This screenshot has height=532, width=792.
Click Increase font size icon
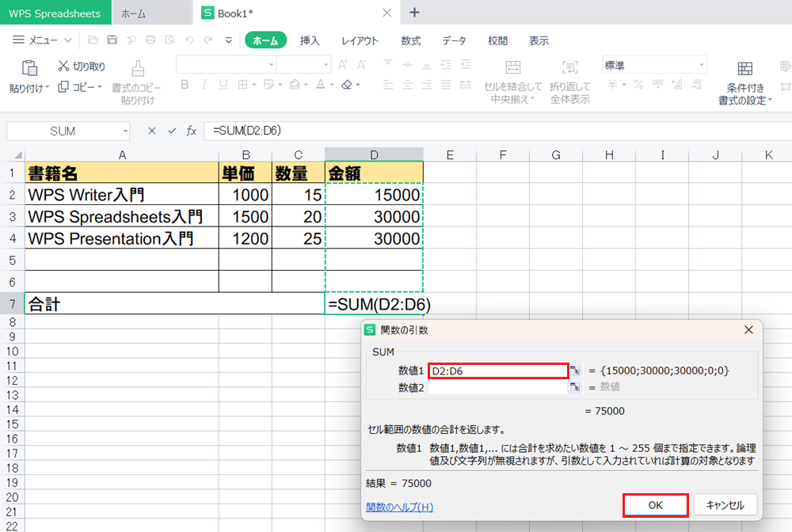click(342, 65)
